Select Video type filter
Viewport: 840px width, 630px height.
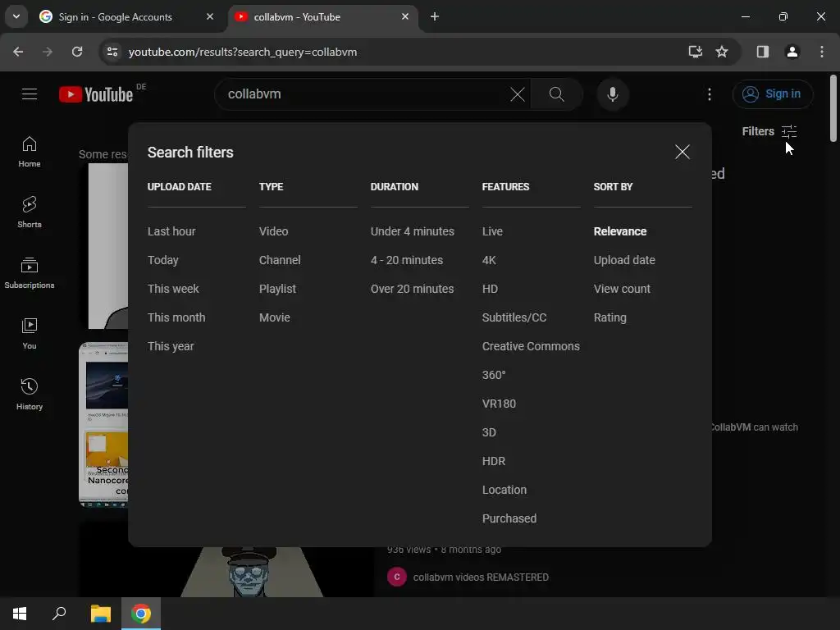tap(273, 231)
